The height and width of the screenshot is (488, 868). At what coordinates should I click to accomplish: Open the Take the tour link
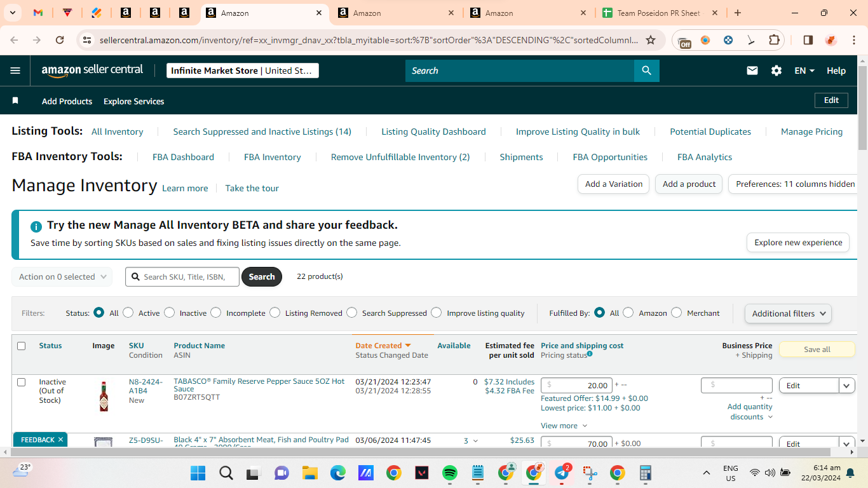coord(252,188)
